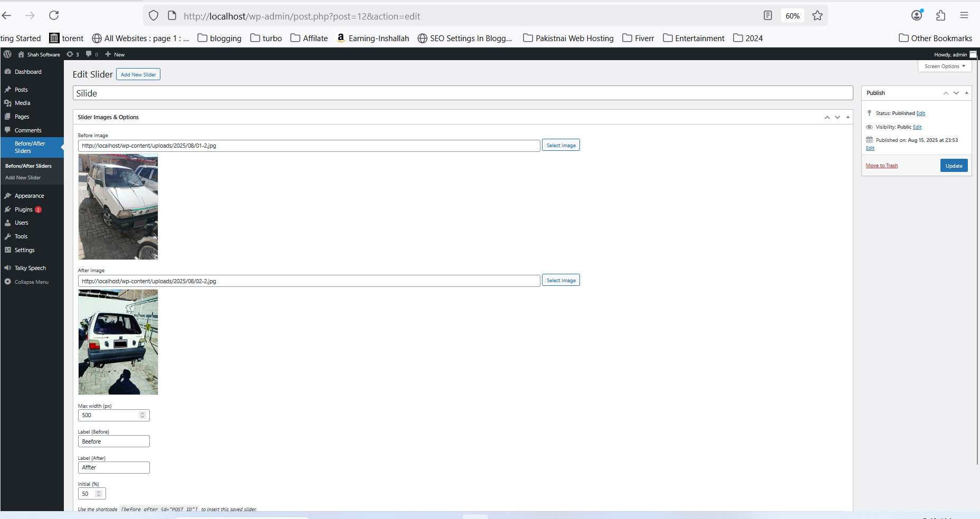The image size is (980, 519).
Task: Open comments bubble in admin bar
Action: click(92, 54)
